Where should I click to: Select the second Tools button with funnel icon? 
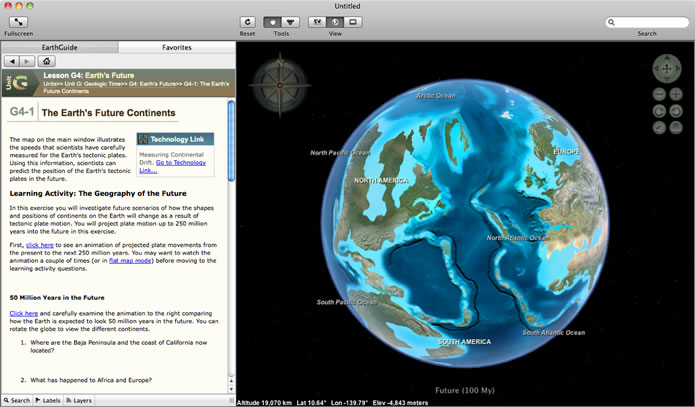click(x=290, y=22)
